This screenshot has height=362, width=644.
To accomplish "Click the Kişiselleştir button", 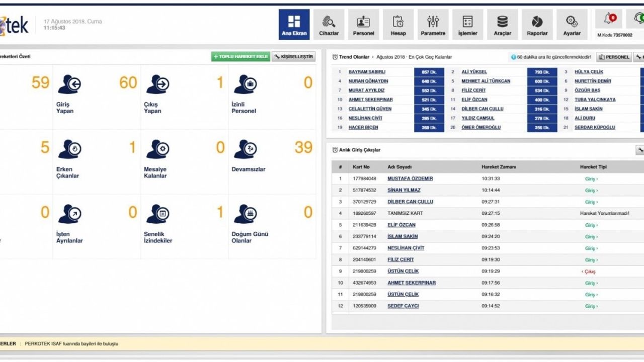I will click(x=294, y=57).
